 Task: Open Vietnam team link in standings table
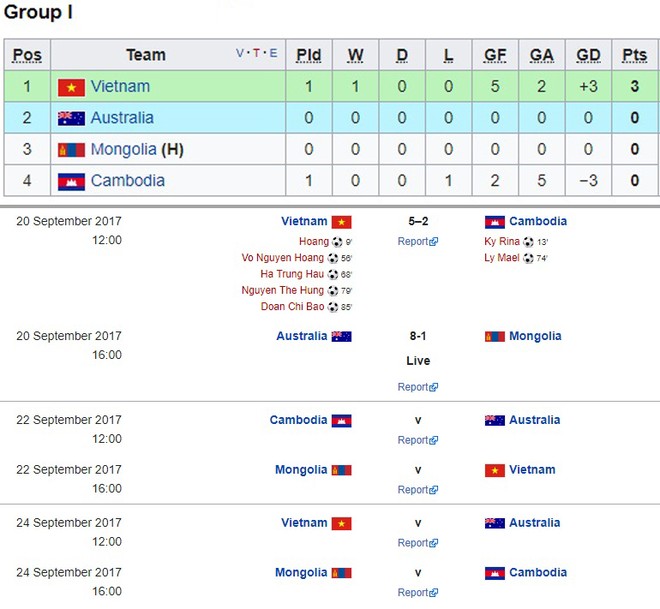120,86
